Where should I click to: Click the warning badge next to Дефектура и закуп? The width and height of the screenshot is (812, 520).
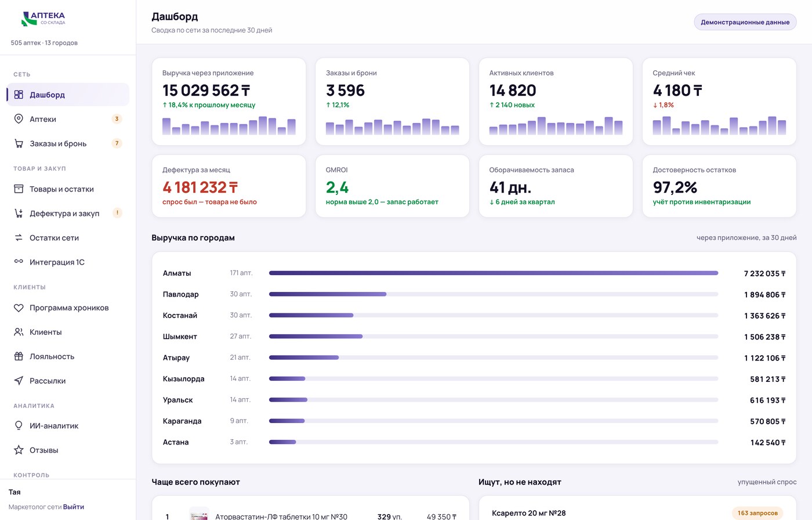(x=117, y=213)
